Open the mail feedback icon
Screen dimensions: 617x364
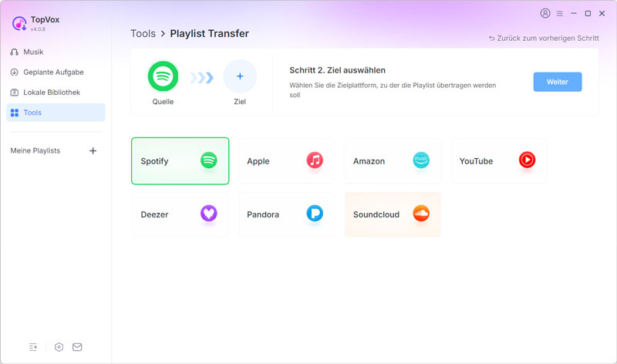point(77,347)
